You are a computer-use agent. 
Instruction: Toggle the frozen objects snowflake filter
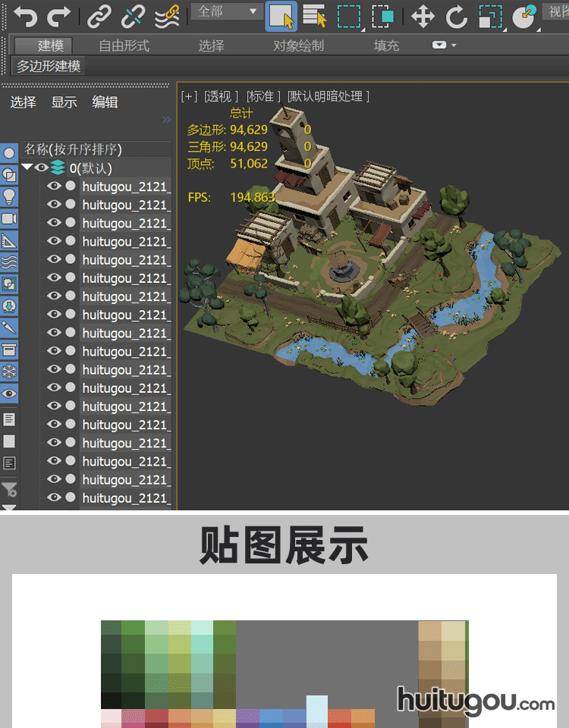(x=9, y=372)
